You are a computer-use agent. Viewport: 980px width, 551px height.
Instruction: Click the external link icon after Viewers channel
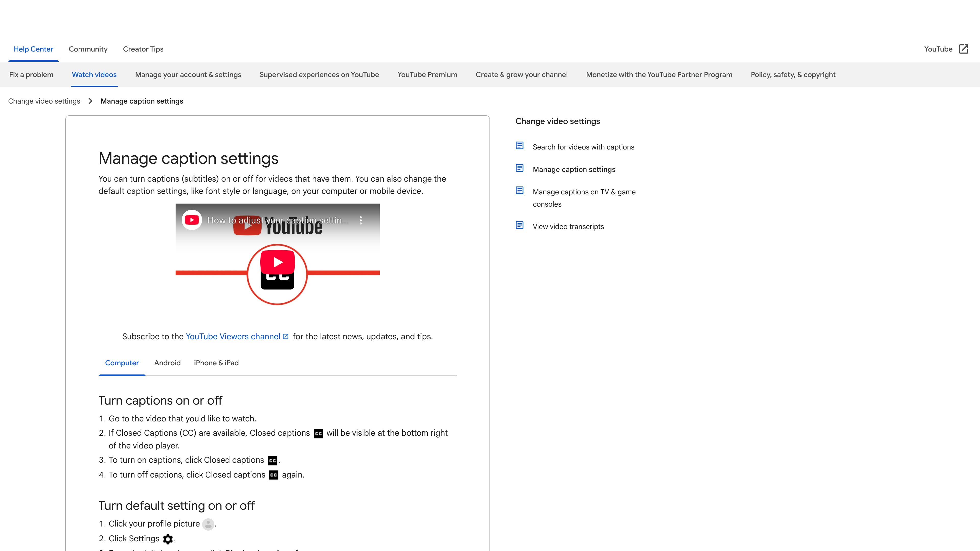(x=286, y=336)
